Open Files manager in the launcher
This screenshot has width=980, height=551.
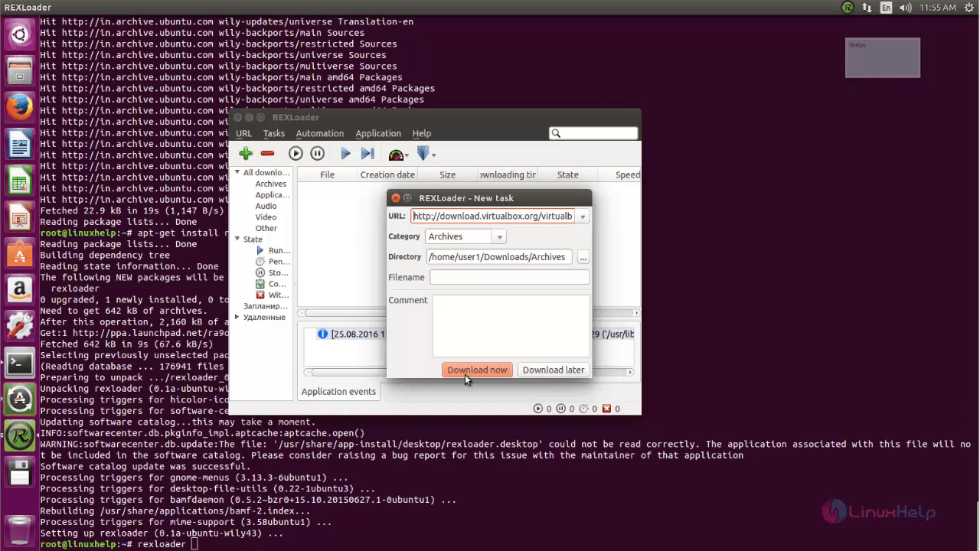pos(19,70)
